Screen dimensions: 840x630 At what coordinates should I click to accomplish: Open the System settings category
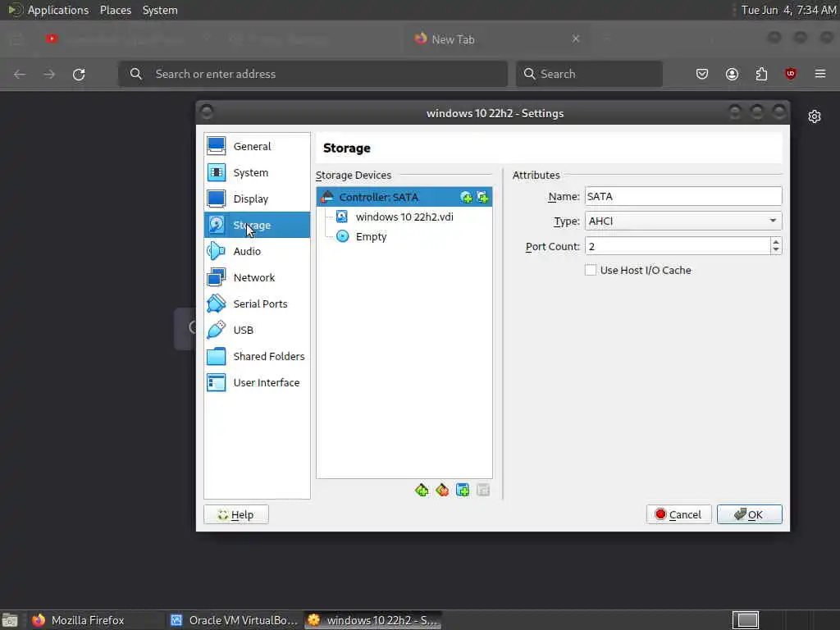click(x=257, y=172)
